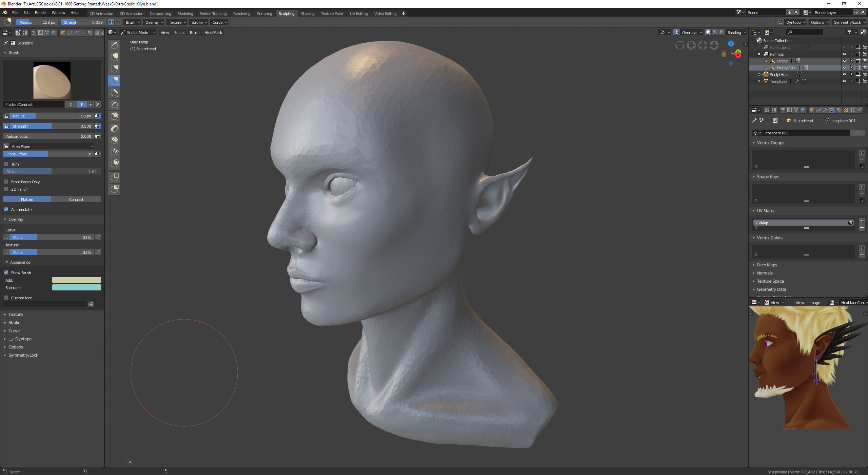868x475 pixels.
Task: Toggle fake user F on brush
Action: [82, 104]
